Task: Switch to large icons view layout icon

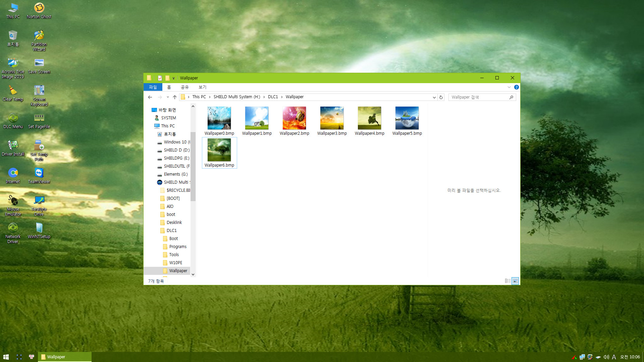Action: [x=516, y=281]
